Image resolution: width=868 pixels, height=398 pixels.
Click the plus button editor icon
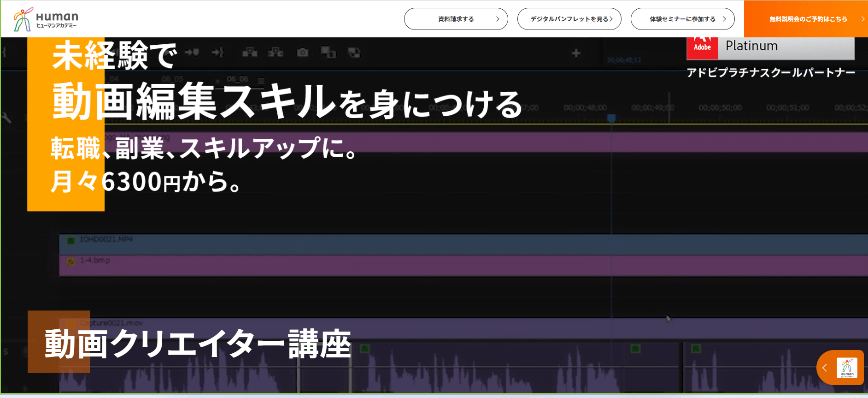tap(576, 53)
